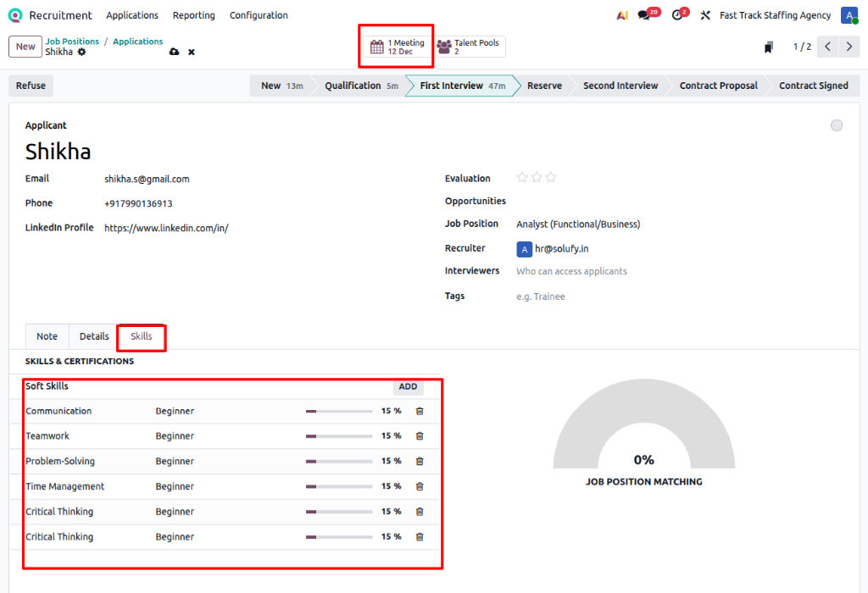Set evaluation to one star
Viewport: 868px width, 593px height.
(522, 177)
